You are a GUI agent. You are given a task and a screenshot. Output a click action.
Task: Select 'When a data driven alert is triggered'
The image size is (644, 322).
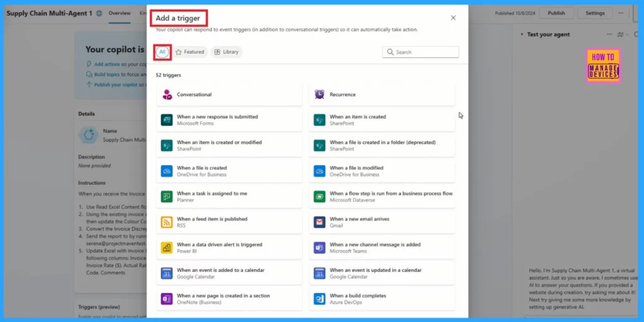pos(230,248)
